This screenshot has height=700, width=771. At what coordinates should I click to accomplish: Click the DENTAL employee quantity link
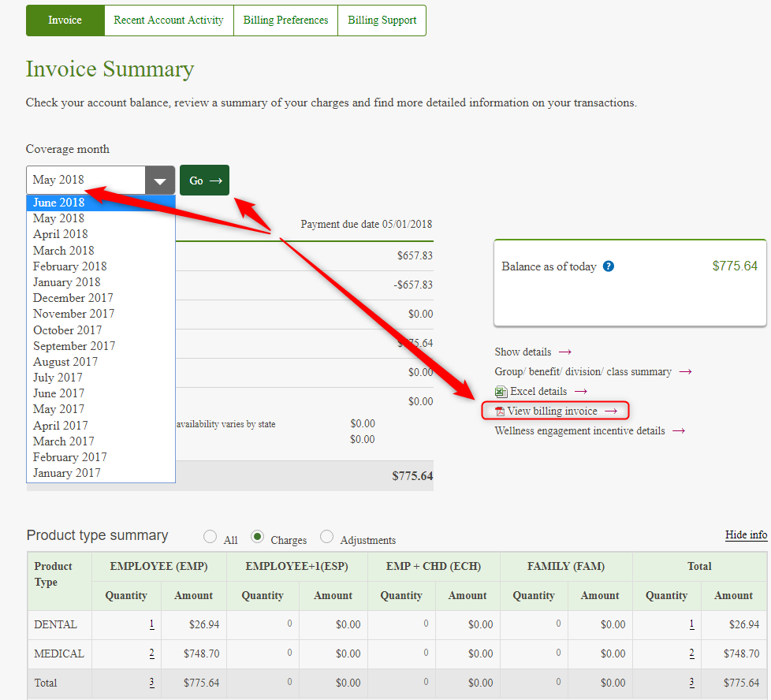[151, 624]
